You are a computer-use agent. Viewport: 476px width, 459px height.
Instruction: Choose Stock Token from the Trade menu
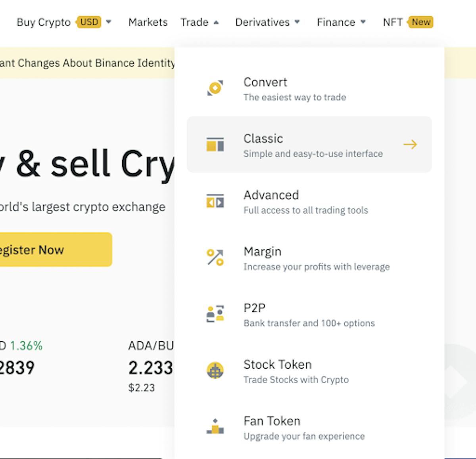[x=309, y=371]
